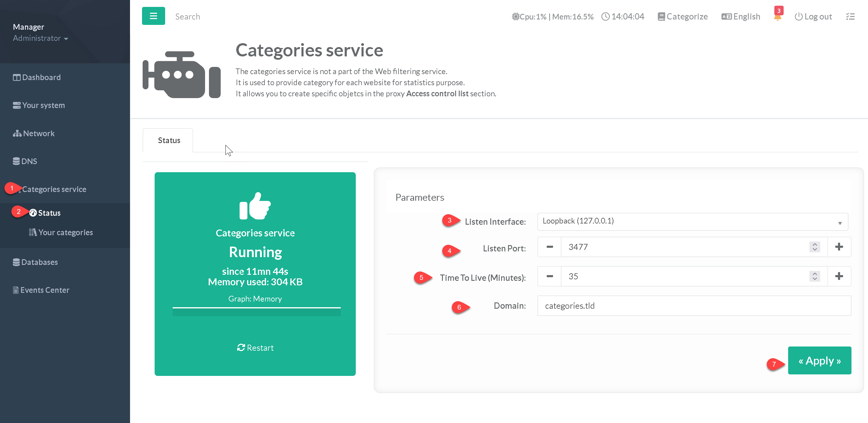Click the checklist icon at top right
The image size is (868, 423).
coord(850,16)
